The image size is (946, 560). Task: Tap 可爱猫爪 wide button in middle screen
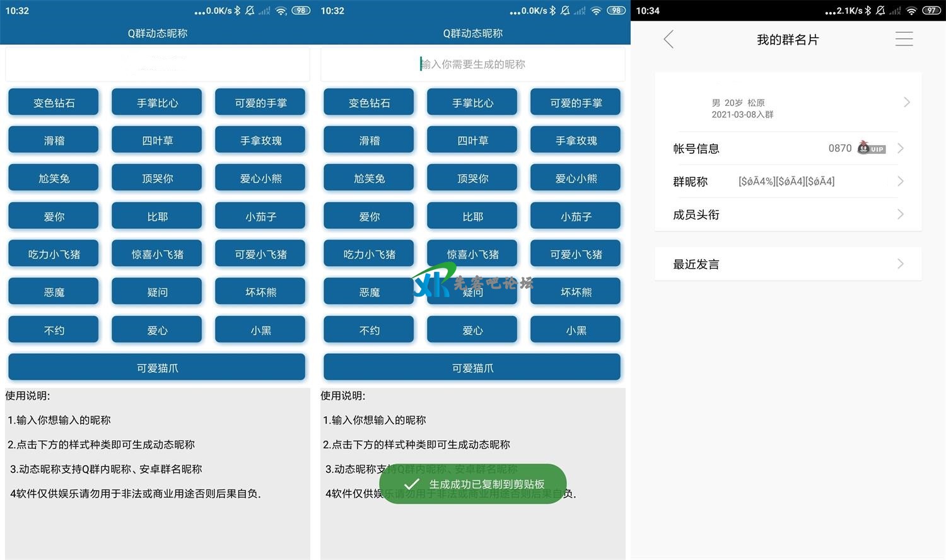click(x=472, y=368)
